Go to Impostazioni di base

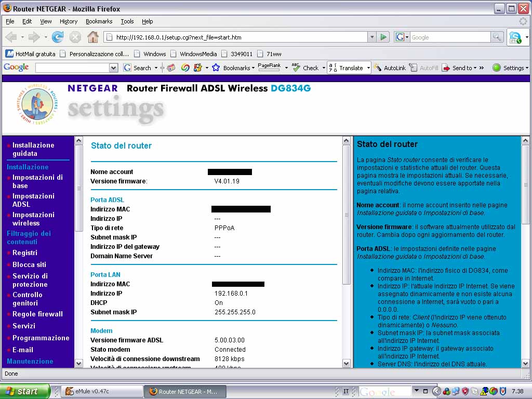coord(37,181)
